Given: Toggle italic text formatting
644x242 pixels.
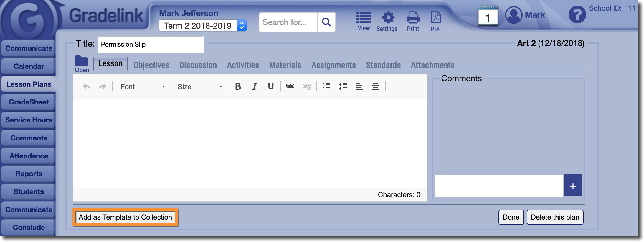Looking at the screenshot, I should pos(255,86).
